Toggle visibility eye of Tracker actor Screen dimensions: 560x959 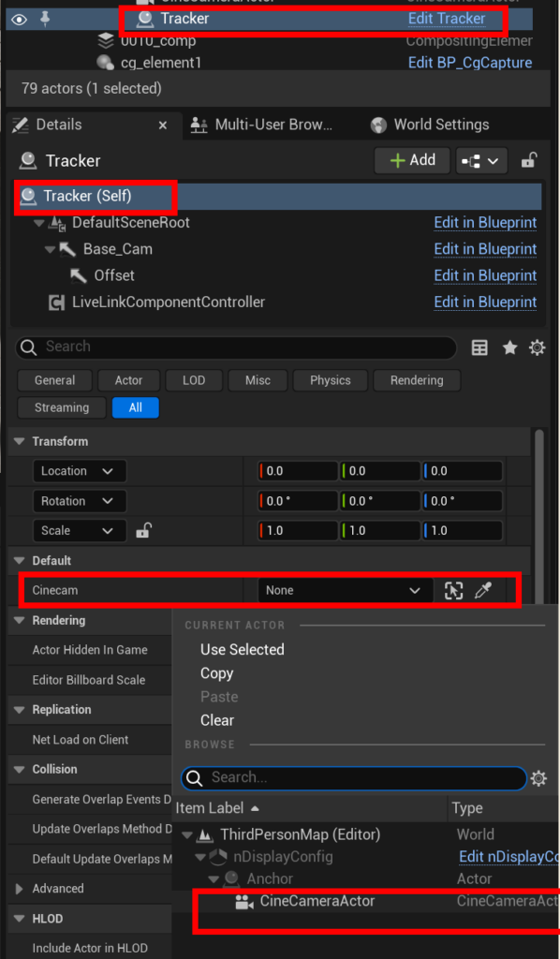pos(19,20)
